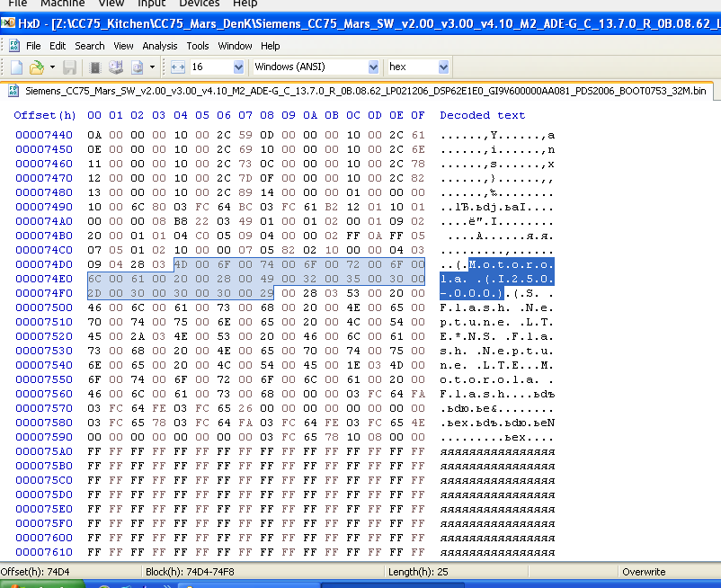The image size is (721, 588).
Task: Open the HxD File menu
Action: click(33, 46)
